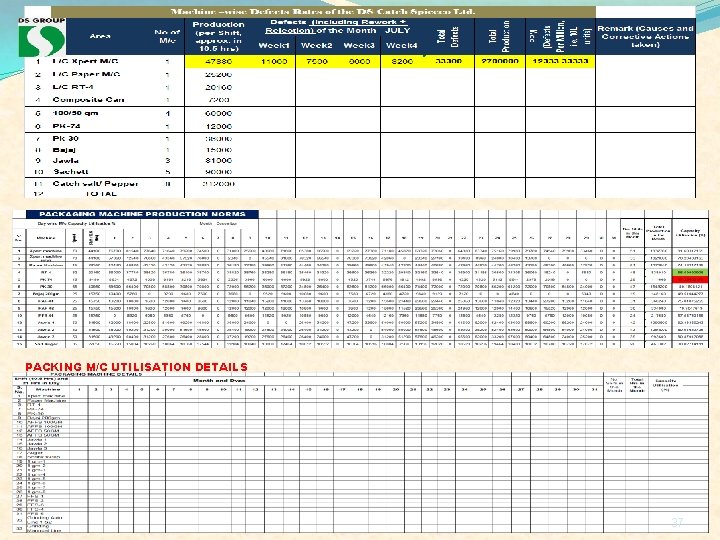720x540 pixels.
Task: Click the yellow 2700000 total production cell
Action: [500, 61]
